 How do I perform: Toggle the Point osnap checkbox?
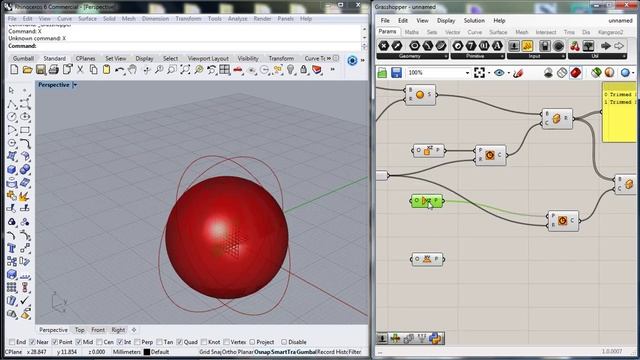(55, 342)
